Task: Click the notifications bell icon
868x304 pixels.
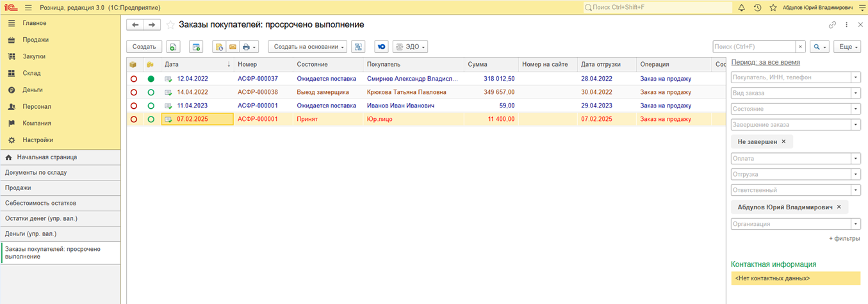Action: point(741,8)
